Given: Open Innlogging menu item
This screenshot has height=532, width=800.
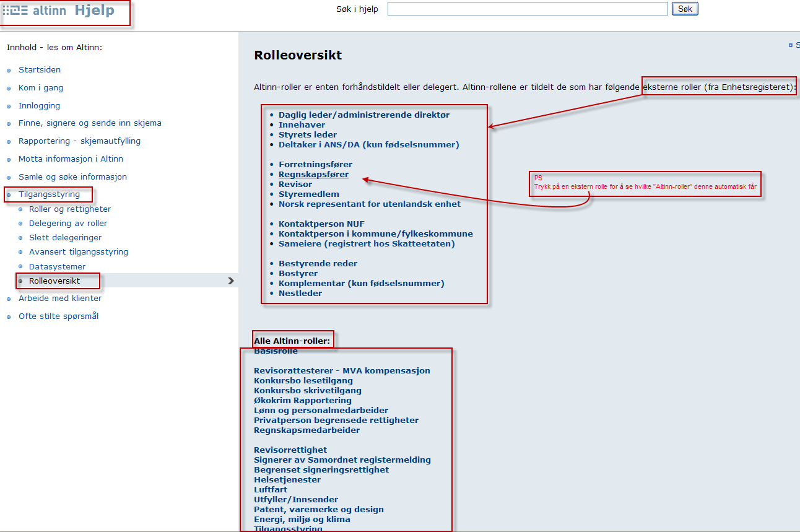Looking at the screenshot, I should [x=39, y=106].
